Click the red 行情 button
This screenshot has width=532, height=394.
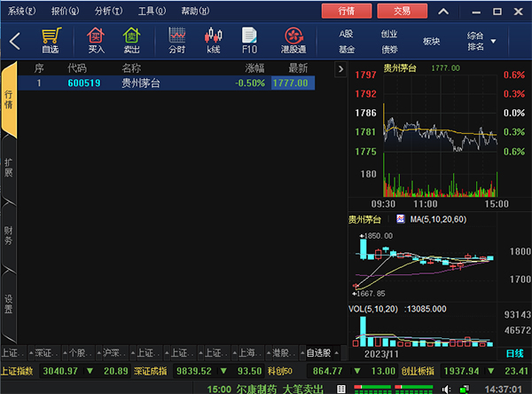click(x=348, y=10)
